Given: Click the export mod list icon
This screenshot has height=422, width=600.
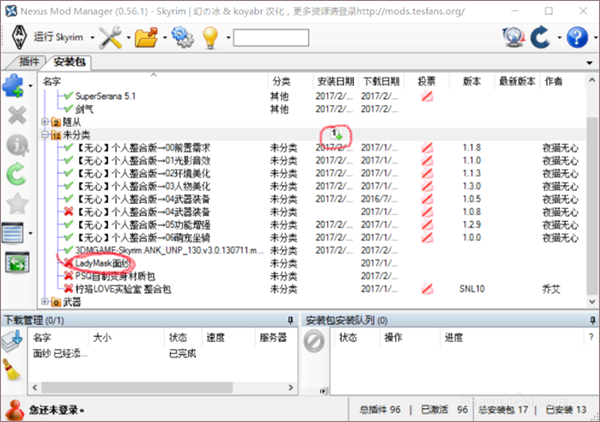Looking at the screenshot, I should click(17, 262).
